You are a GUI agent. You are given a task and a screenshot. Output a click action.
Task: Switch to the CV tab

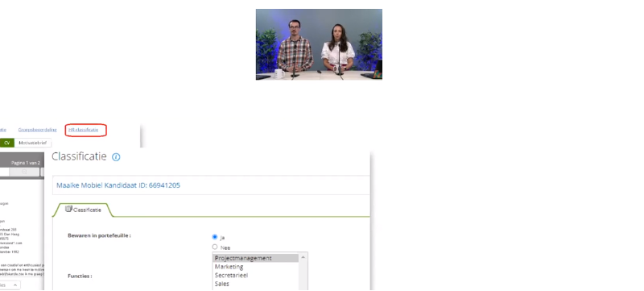pyautogui.click(x=7, y=143)
